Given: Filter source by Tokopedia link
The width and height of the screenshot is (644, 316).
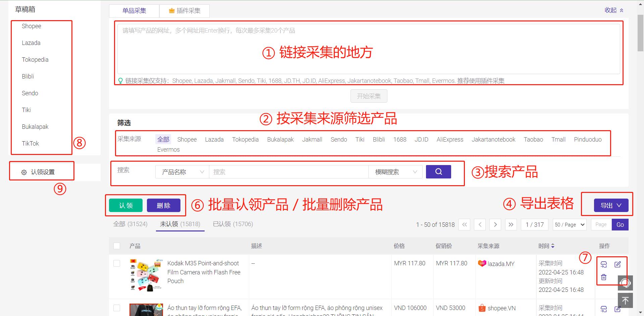Looking at the screenshot, I should pos(245,139).
